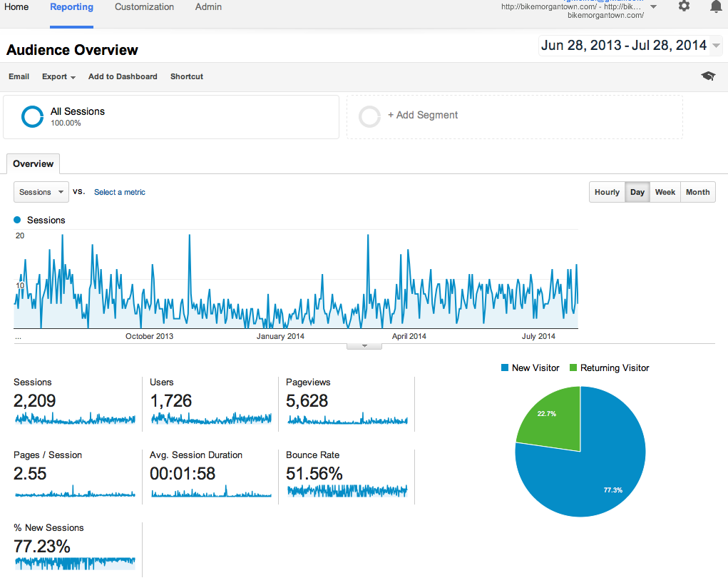The image size is (728, 588).
Task: Switch graph to Hourly view
Action: click(x=607, y=192)
